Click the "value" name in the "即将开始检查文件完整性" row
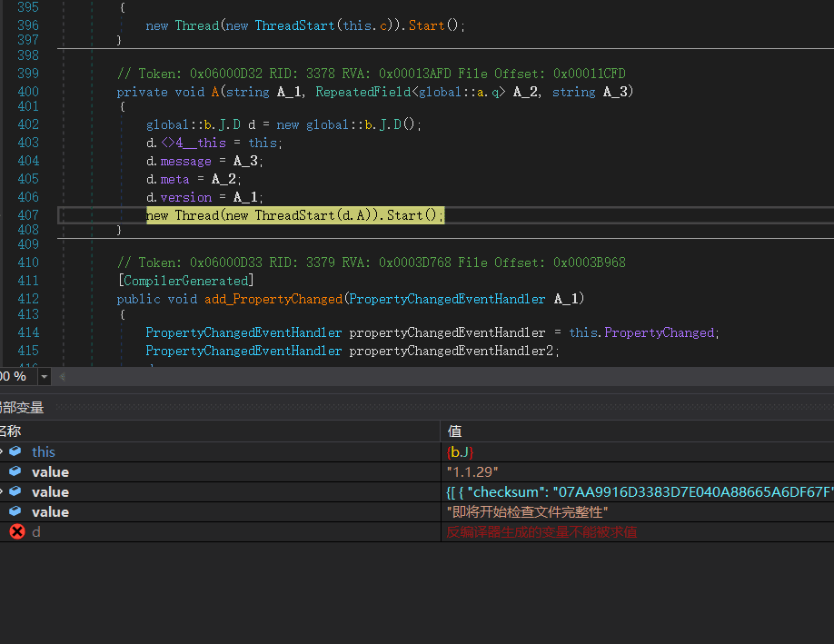The width and height of the screenshot is (834, 644). [51, 512]
